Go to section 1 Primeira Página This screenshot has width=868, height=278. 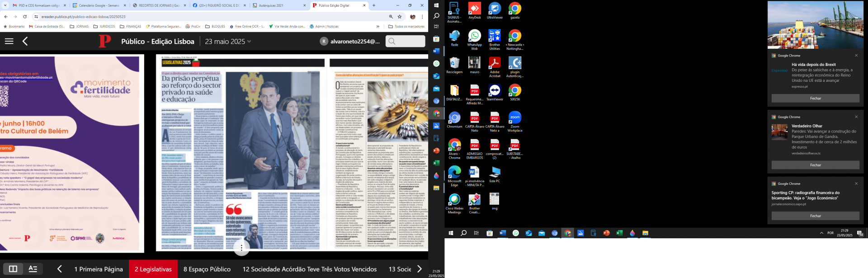click(x=99, y=269)
